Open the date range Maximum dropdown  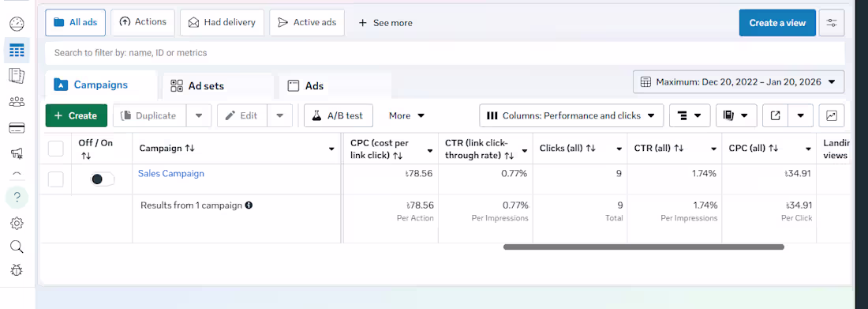click(739, 82)
